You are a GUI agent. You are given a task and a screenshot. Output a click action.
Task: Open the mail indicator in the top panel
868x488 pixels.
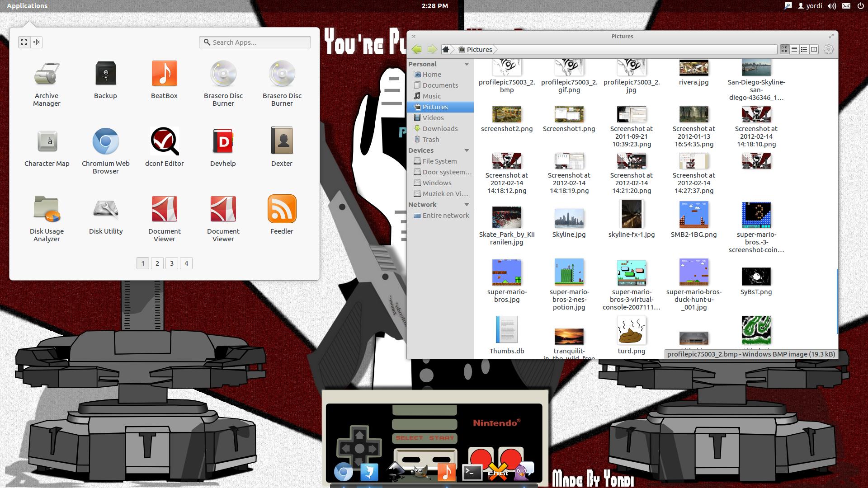click(x=846, y=6)
